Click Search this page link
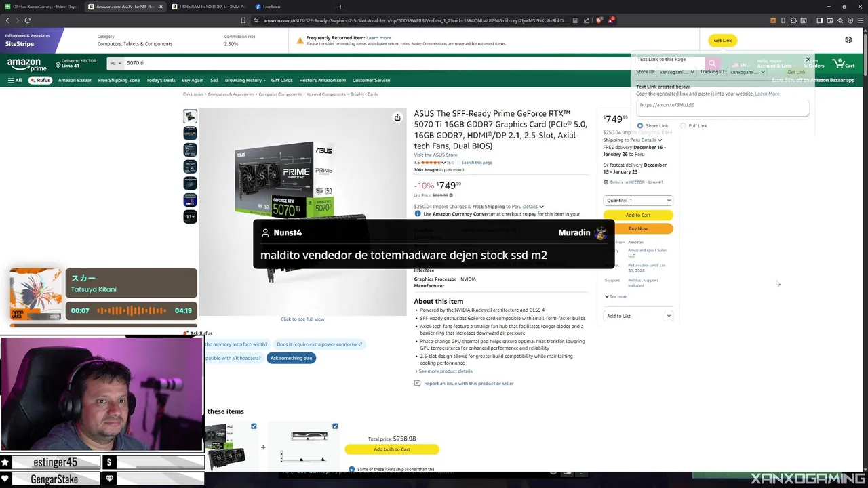868x488 pixels. pos(477,163)
